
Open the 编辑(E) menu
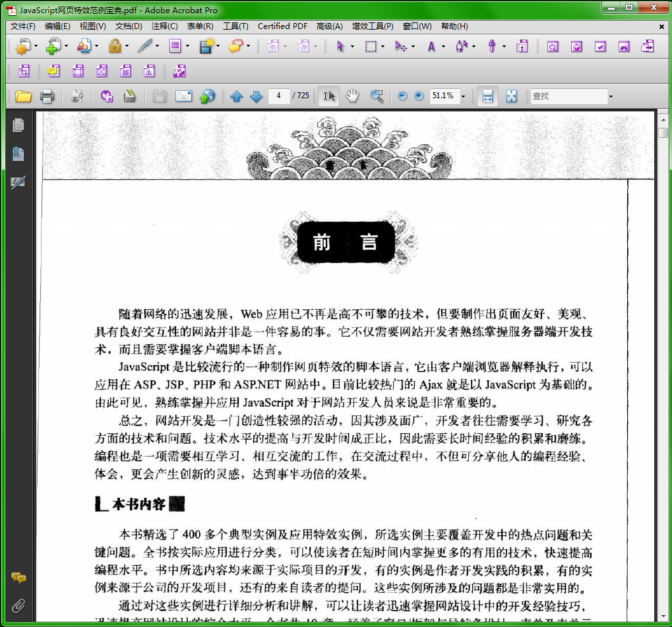coord(57,26)
